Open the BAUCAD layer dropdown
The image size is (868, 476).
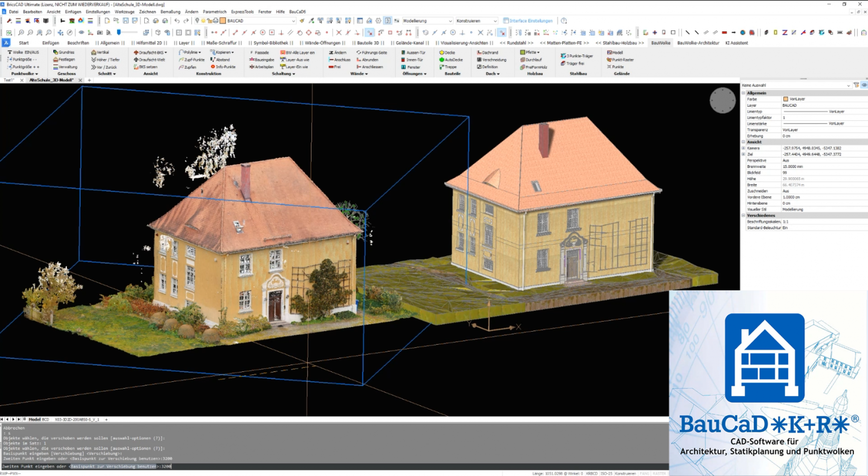coord(293,21)
